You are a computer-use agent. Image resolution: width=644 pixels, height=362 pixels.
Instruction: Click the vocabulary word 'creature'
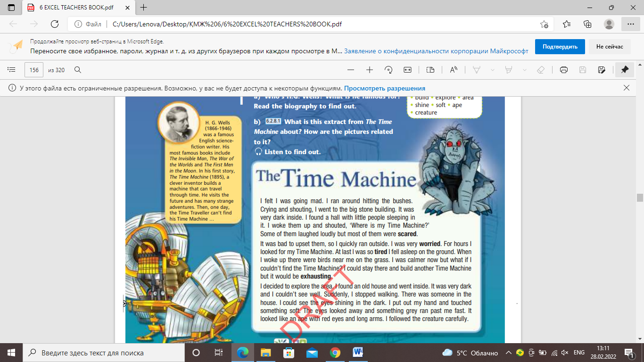click(x=426, y=113)
